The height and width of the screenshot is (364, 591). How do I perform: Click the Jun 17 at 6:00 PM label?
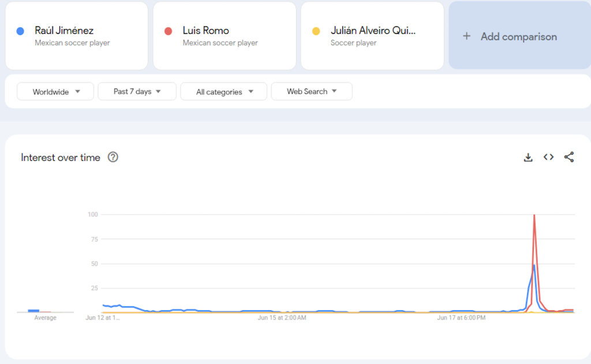461,318
